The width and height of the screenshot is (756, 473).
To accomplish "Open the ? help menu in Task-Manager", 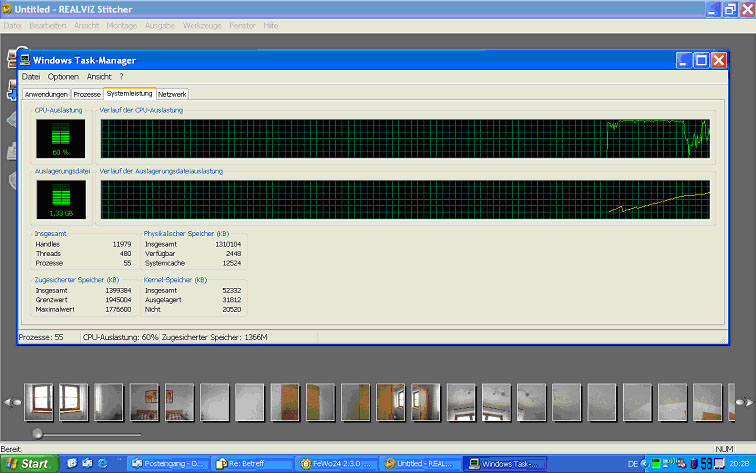I will coord(121,77).
